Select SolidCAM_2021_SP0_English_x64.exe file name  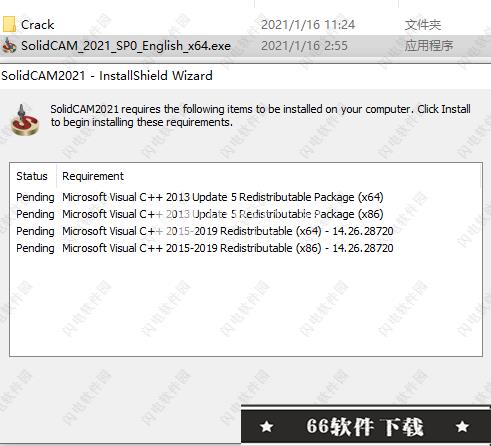point(126,46)
